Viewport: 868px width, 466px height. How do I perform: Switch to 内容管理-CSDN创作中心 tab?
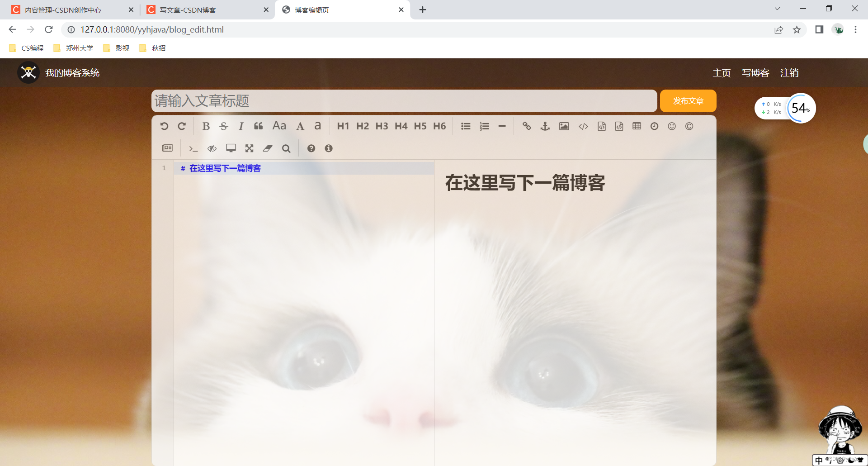[72, 10]
